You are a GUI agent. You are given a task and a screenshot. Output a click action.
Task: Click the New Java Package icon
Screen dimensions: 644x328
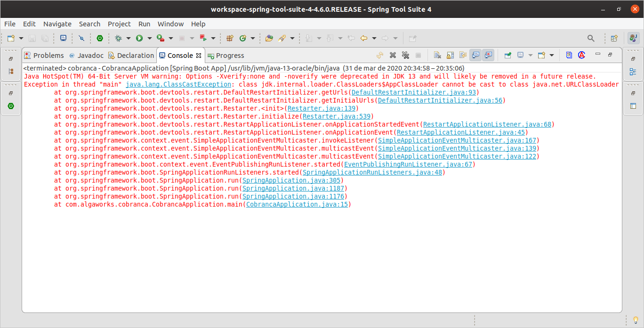coord(230,38)
